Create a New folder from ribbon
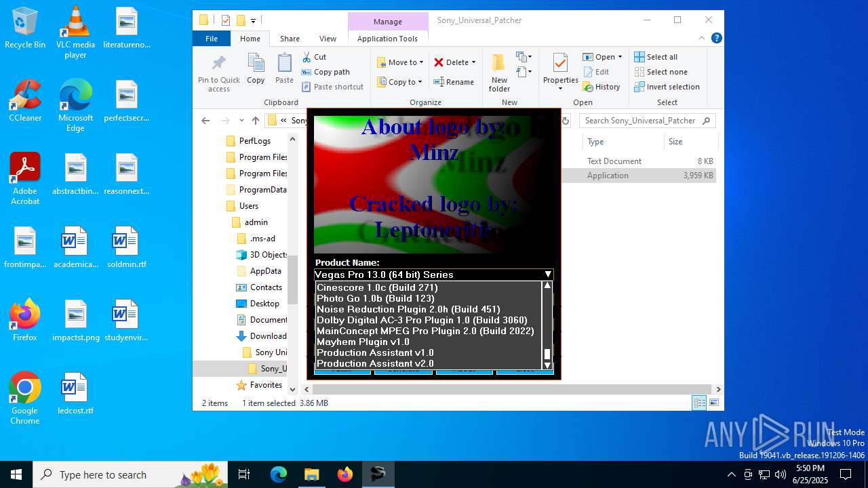This screenshot has width=868, height=488. point(499,73)
